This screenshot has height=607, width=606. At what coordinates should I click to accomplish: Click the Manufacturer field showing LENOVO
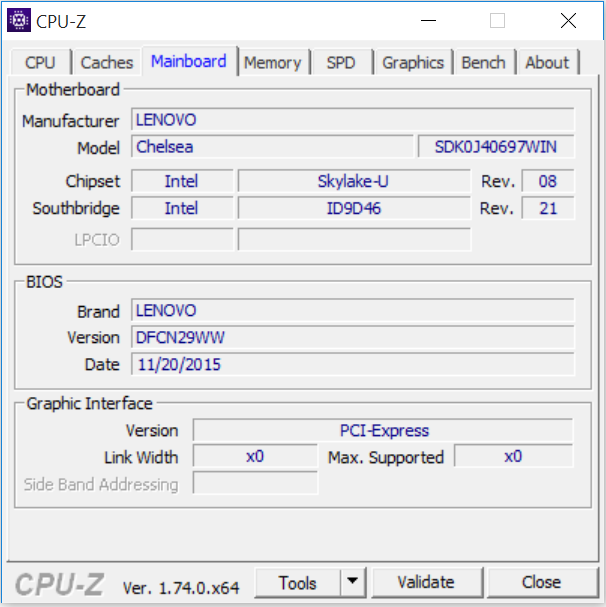coord(353,120)
